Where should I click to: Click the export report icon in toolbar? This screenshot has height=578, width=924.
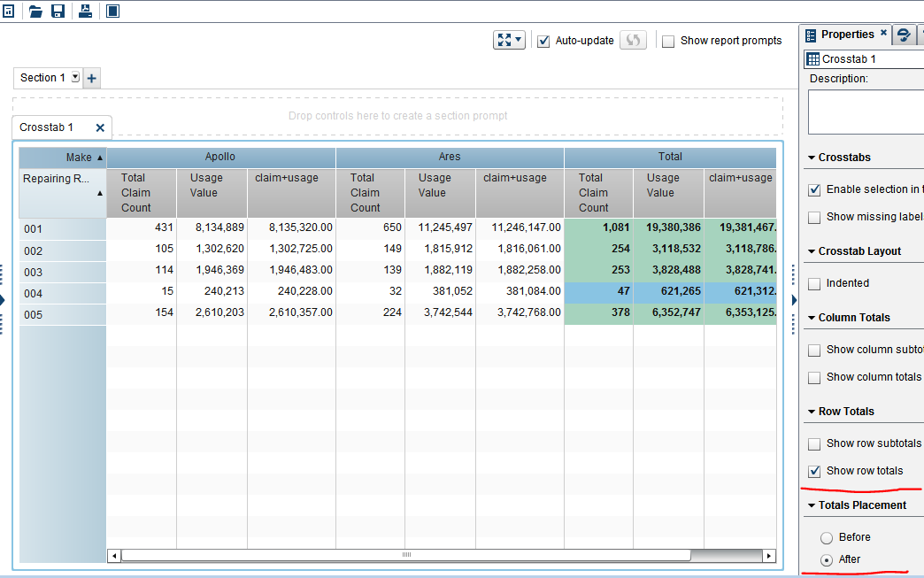[85, 11]
